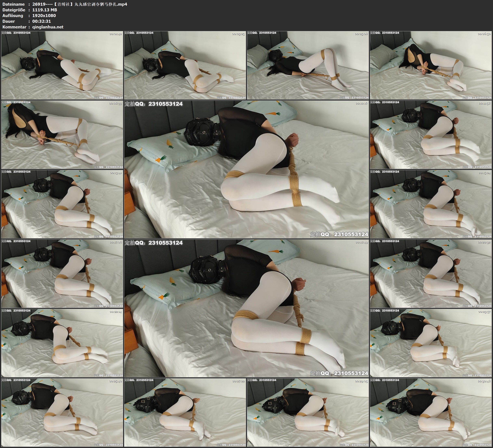Open the thumbnail at timestamp 00:27:22

click(x=185, y=412)
